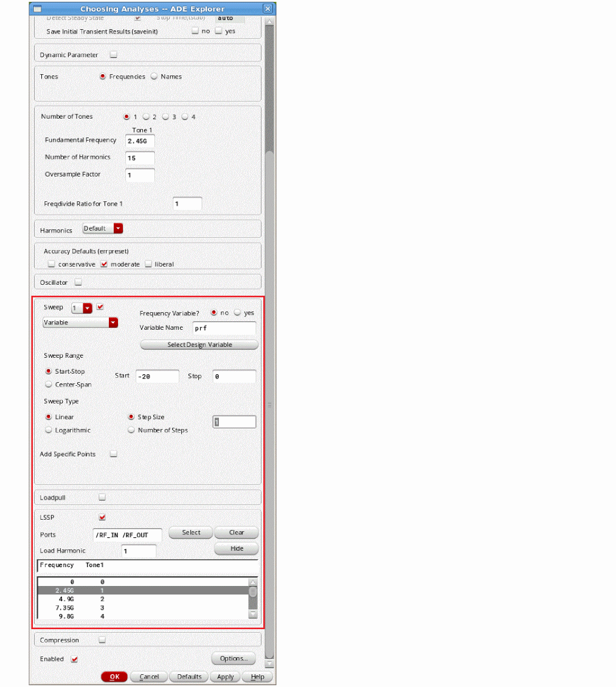The image size is (616, 687).
Task: Select Linear sweep type
Action: pos(49,417)
